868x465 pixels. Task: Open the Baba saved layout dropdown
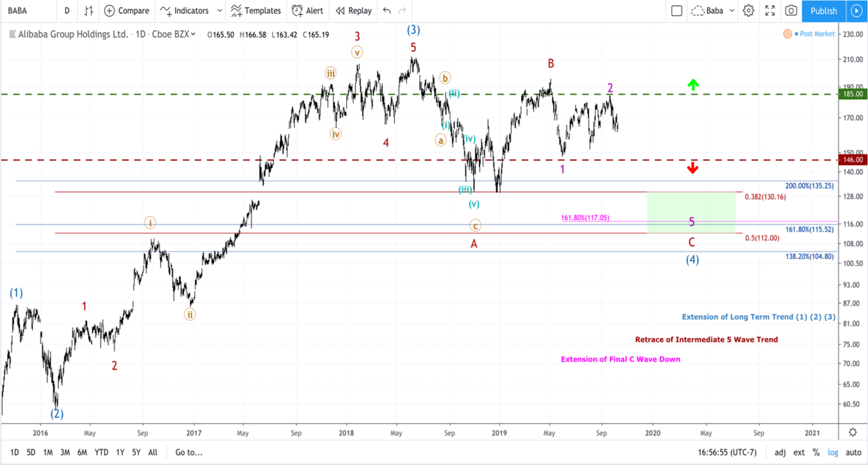point(713,11)
